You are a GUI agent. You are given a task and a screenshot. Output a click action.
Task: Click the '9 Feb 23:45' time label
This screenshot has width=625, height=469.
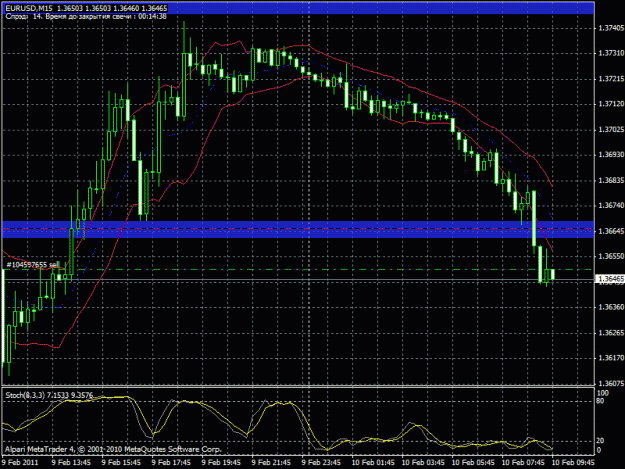point(321,462)
